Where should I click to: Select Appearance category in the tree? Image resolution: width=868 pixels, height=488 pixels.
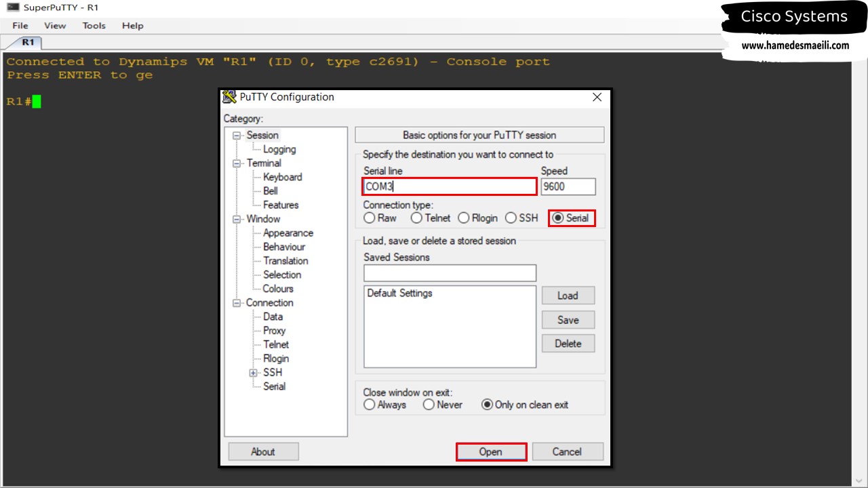pos(288,233)
